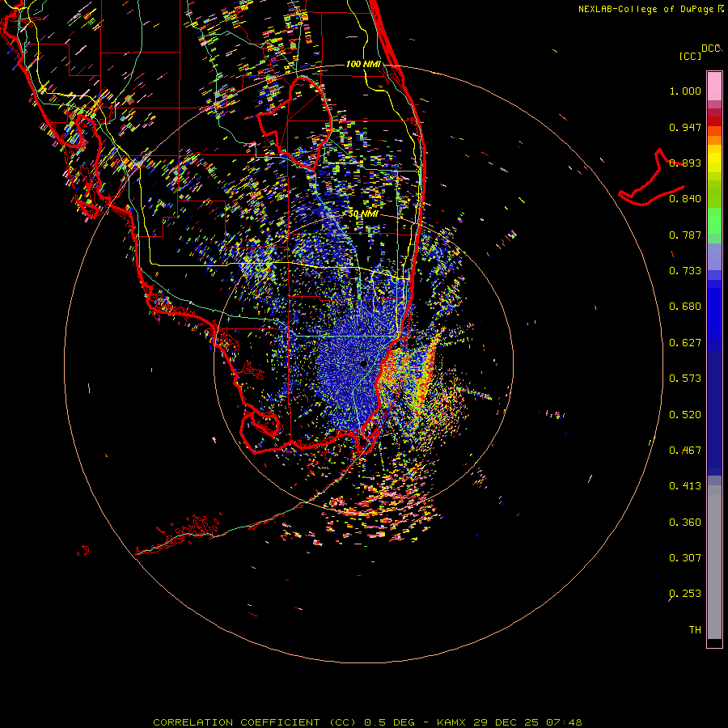This screenshot has width=728, height=728.
Task: Select the 0.947 scale value
Action: tap(685, 127)
